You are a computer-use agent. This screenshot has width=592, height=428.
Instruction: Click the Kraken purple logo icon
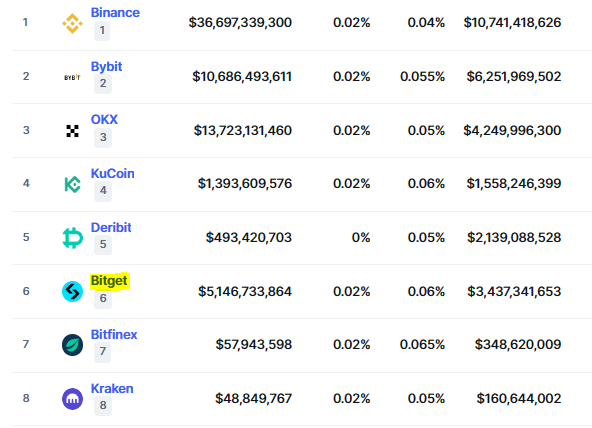(x=72, y=399)
